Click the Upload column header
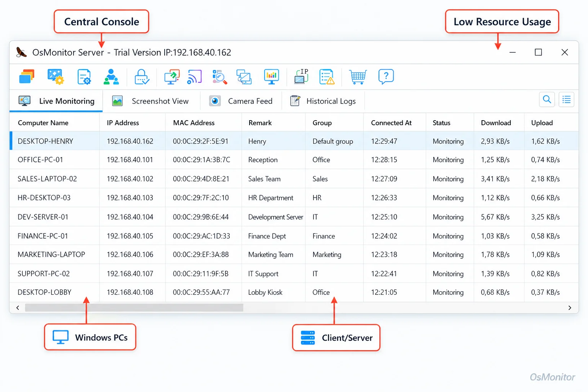This screenshot has width=588, height=392. [542, 123]
